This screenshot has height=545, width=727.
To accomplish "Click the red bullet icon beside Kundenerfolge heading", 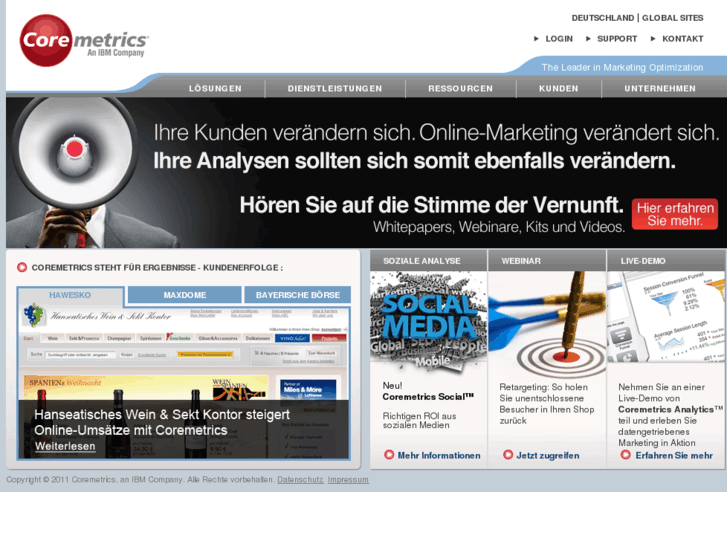I will pos(22,268).
